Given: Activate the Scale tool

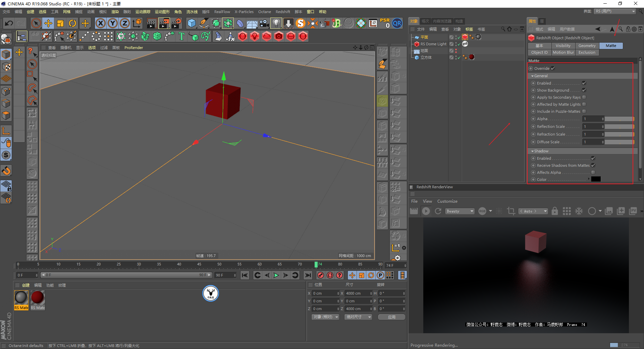Looking at the screenshot, I should coord(60,23).
